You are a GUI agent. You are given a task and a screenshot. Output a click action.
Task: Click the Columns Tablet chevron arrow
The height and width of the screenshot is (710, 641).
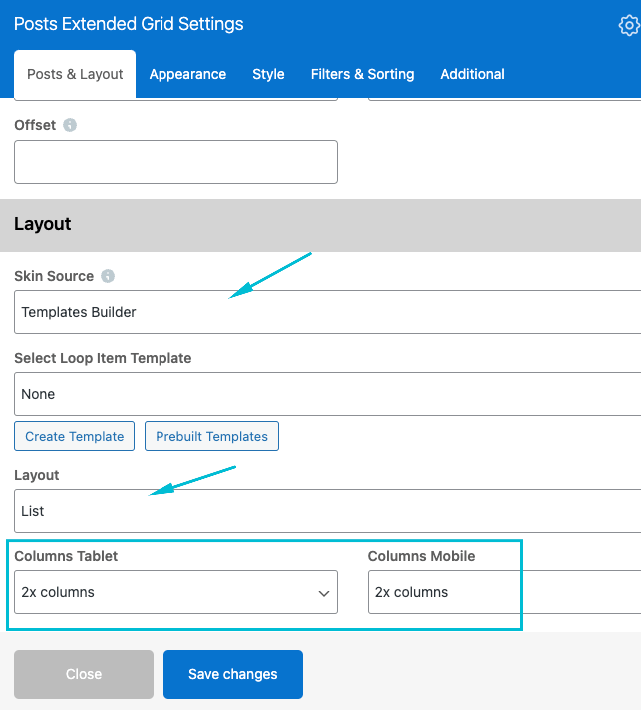pyautogui.click(x=324, y=593)
